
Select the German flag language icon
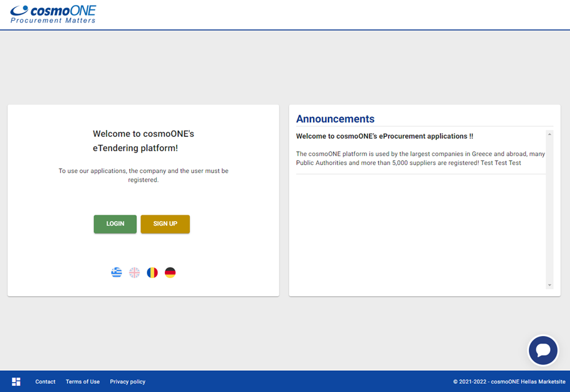click(x=170, y=273)
